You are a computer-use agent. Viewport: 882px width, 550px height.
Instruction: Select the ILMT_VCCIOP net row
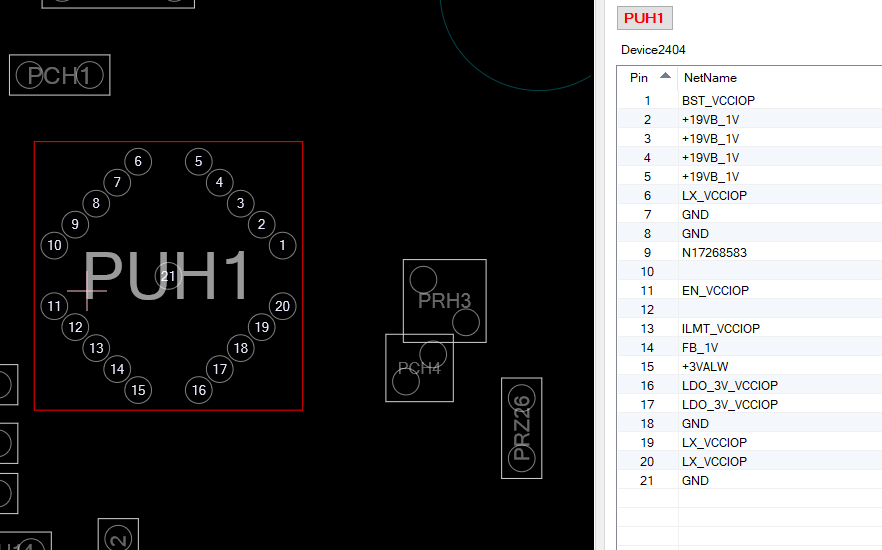point(750,328)
